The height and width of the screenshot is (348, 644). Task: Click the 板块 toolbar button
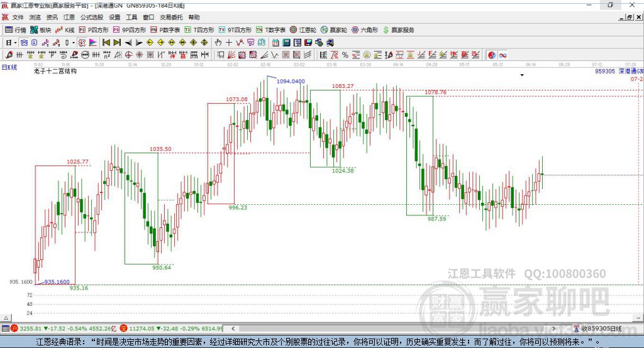click(x=41, y=30)
